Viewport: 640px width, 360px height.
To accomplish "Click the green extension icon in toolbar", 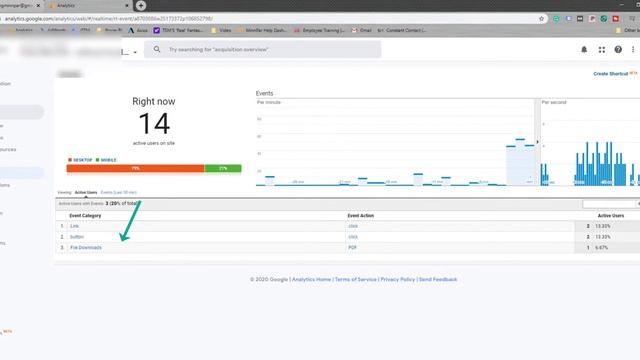I will tap(556, 19).
